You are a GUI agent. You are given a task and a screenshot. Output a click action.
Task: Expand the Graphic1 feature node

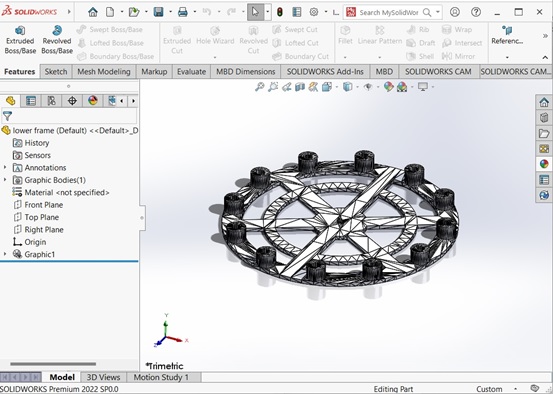[x=5, y=254]
